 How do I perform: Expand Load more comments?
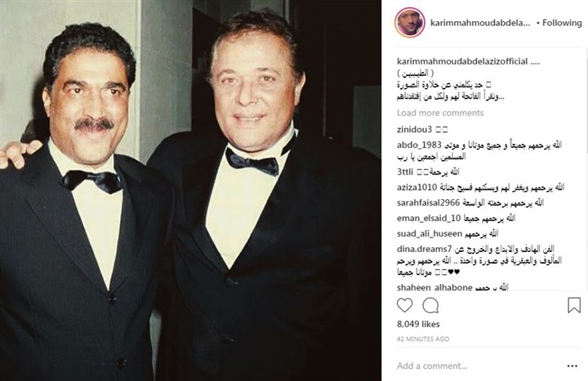click(x=440, y=113)
